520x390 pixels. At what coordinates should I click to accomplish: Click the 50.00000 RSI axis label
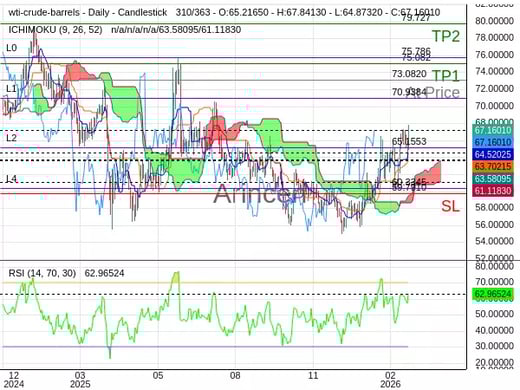click(494, 314)
